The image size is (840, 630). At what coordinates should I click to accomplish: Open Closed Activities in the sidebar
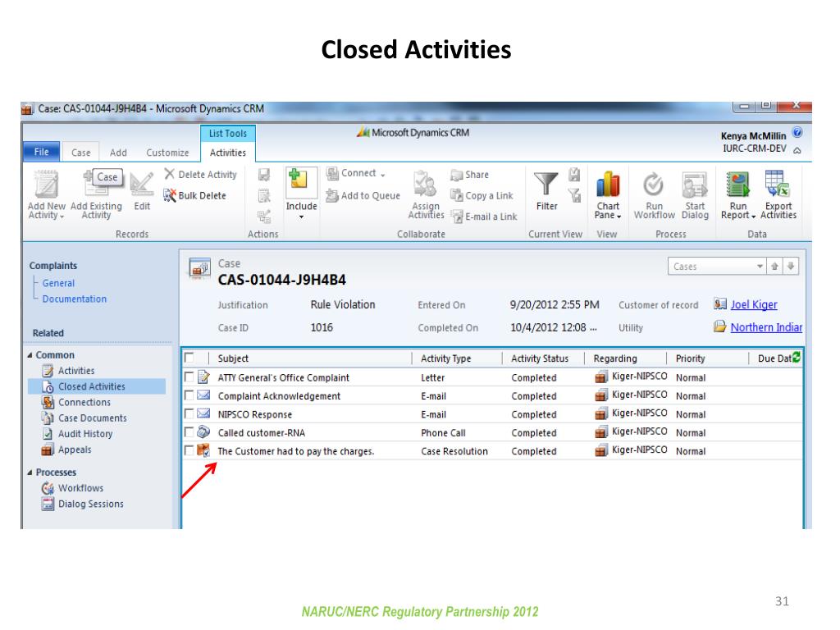[97, 386]
